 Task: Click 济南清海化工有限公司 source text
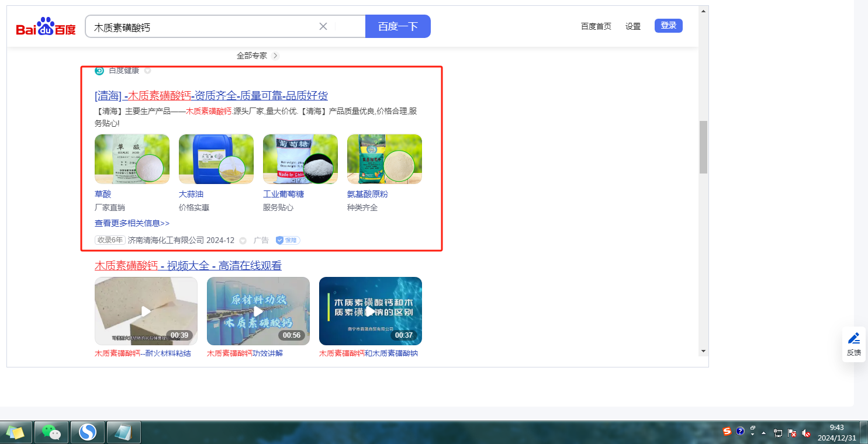tap(166, 240)
